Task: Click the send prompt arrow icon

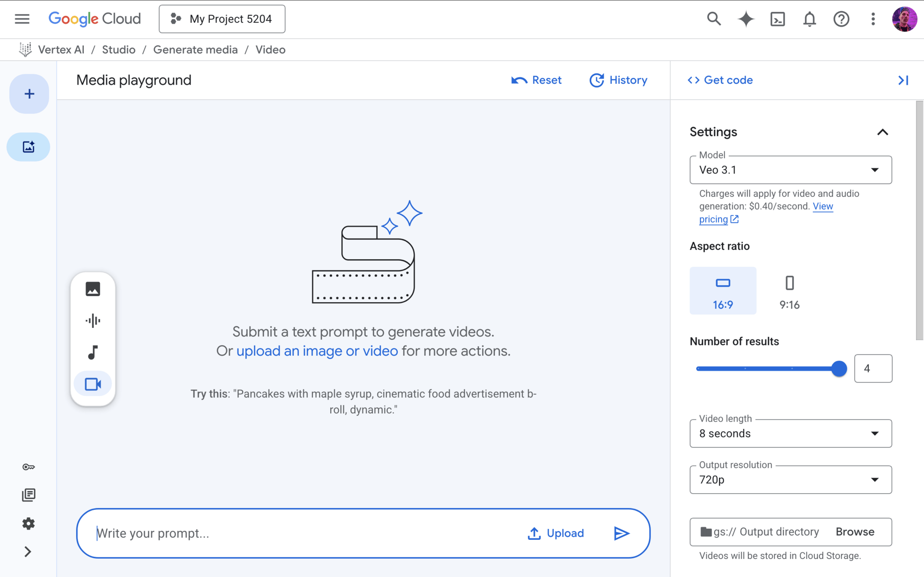Action: (x=621, y=533)
